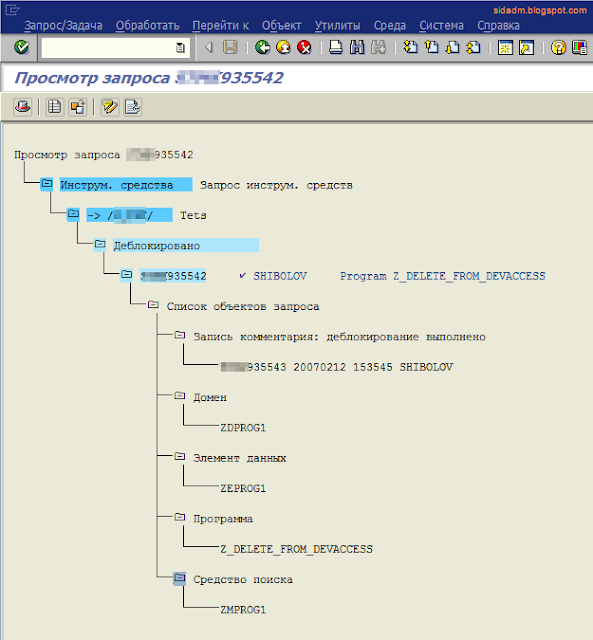
Task: Collapse the Список объектов запроса node
Action: click(x=153, y=305)
